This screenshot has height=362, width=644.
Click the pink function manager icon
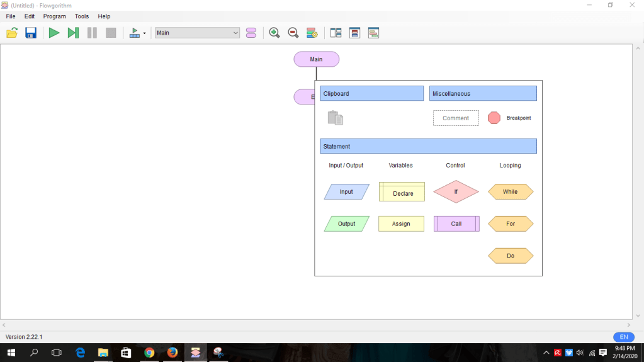[251, 33]
